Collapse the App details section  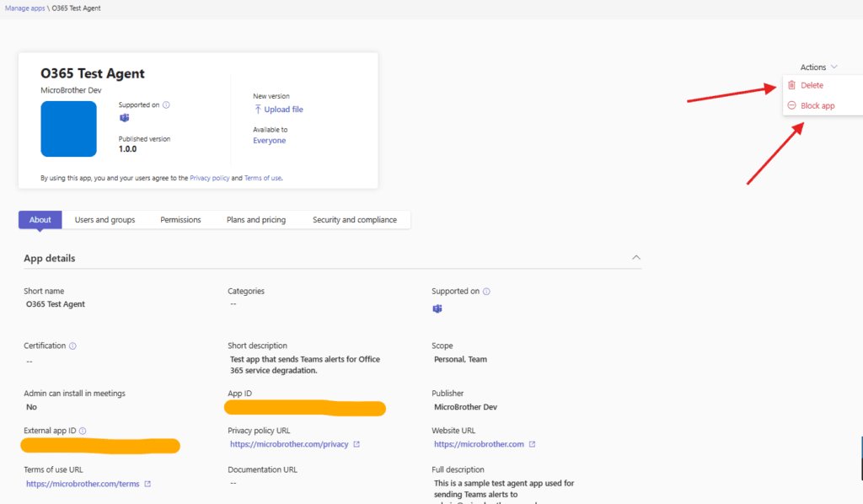click(x=636, y=258)
